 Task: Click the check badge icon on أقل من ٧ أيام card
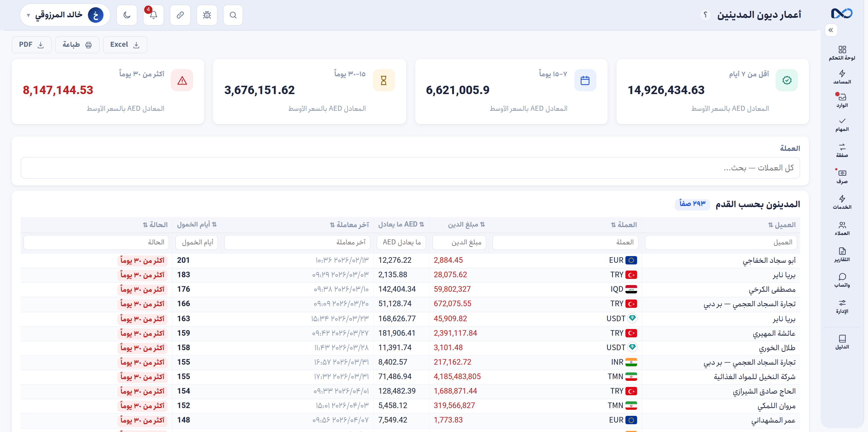(786, 80)
